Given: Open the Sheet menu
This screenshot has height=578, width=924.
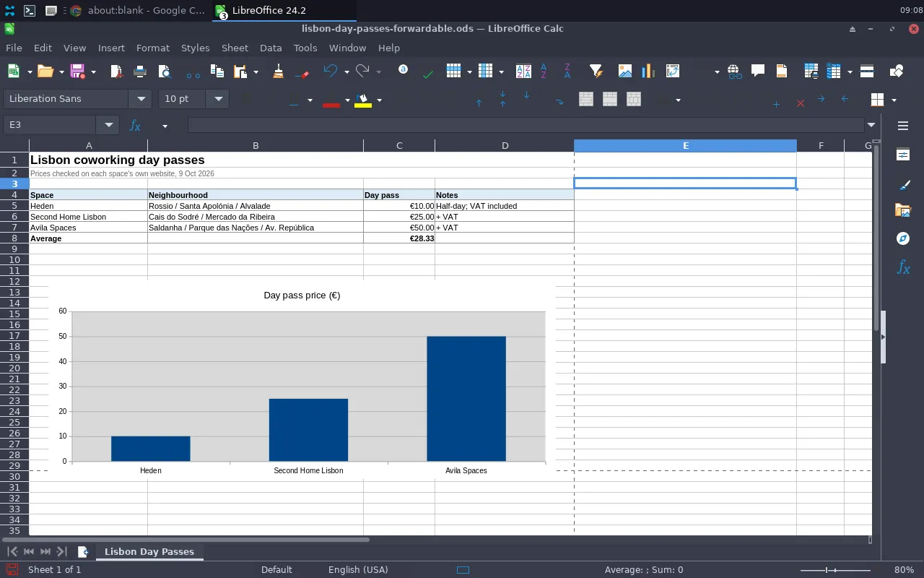Looking at the screenshot, I should (x=235, y=48).
